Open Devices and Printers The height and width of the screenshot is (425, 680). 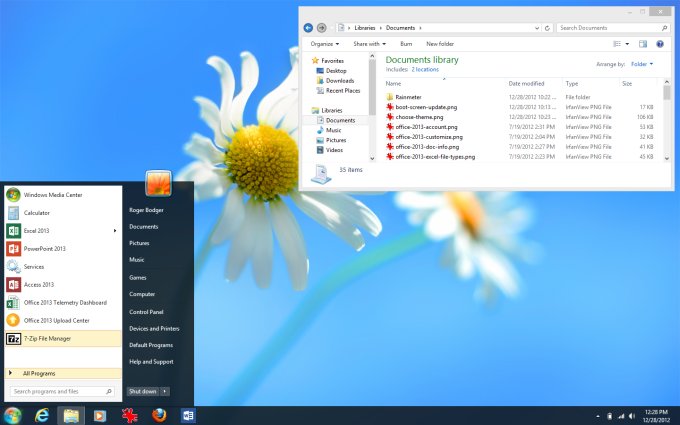pyautogui.click(x=154, y=328)
